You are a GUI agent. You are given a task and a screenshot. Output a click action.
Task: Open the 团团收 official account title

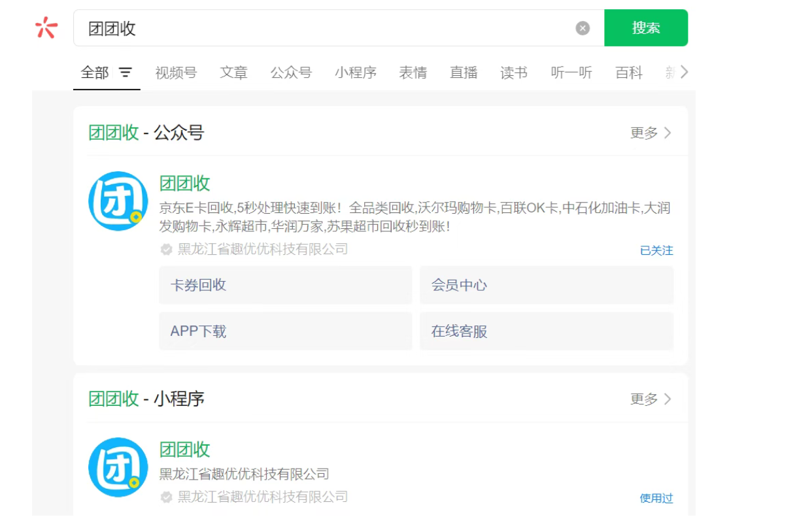click(x=185, y=183)
